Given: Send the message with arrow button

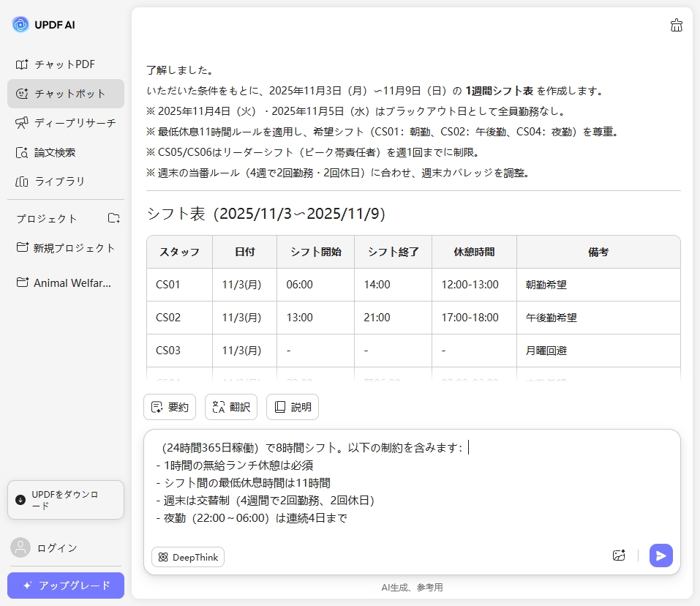Looking at the screenshot, I should click(661, 555).
